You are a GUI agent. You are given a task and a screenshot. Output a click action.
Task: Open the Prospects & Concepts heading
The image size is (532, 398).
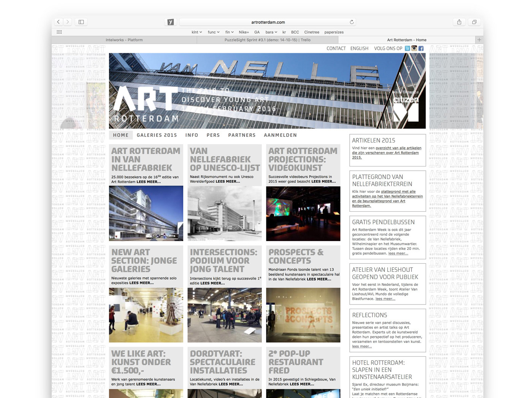[x=296, y=257]
